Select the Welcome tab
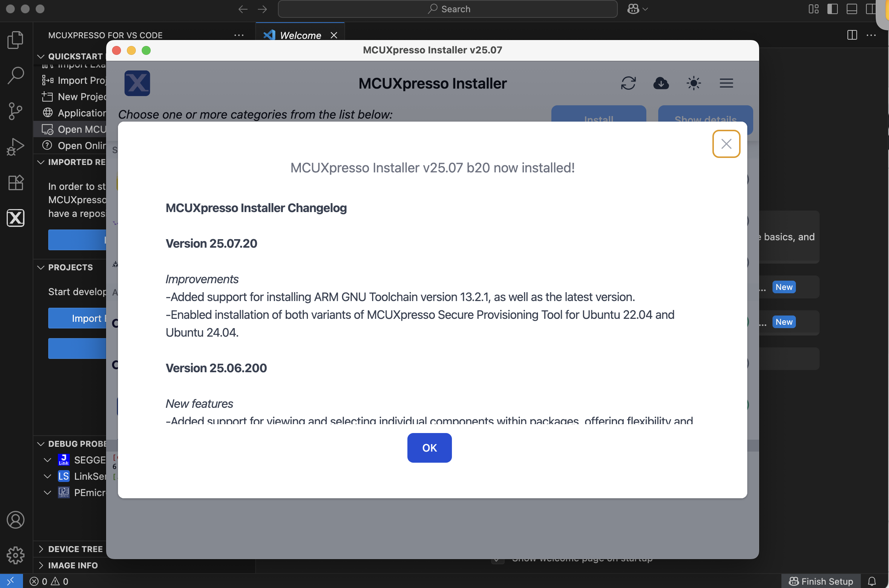 [300, 35]
